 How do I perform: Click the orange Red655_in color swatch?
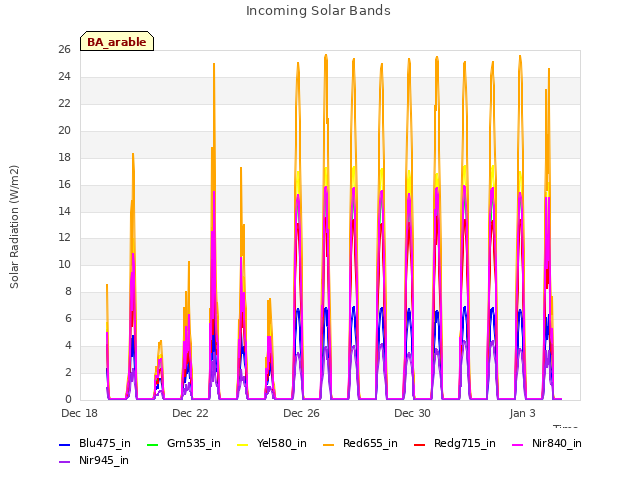pyautogui.click(x=329, y=444)
